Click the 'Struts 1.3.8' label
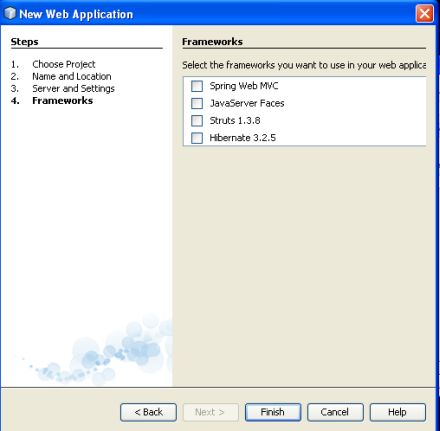 (235, 121)
